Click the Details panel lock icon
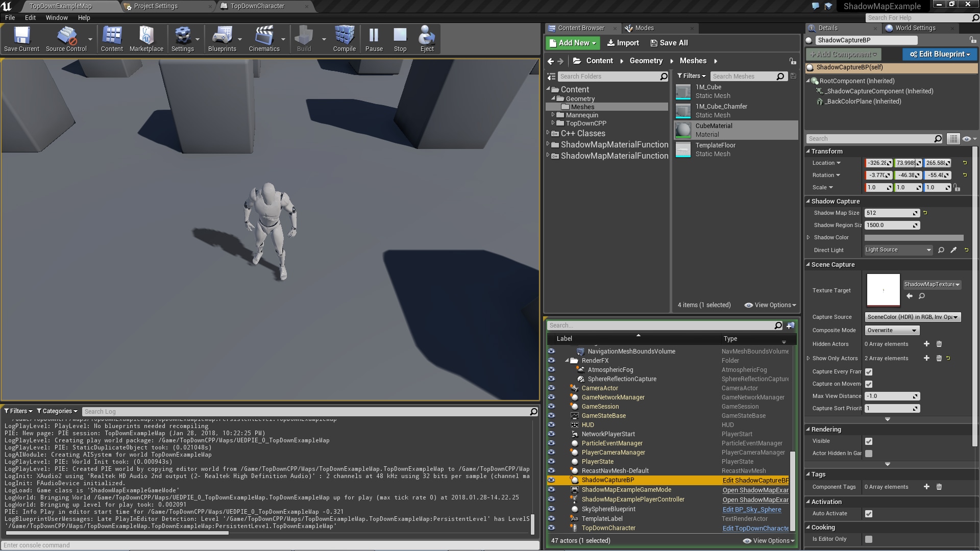980x551 pixels. [972, 40]
